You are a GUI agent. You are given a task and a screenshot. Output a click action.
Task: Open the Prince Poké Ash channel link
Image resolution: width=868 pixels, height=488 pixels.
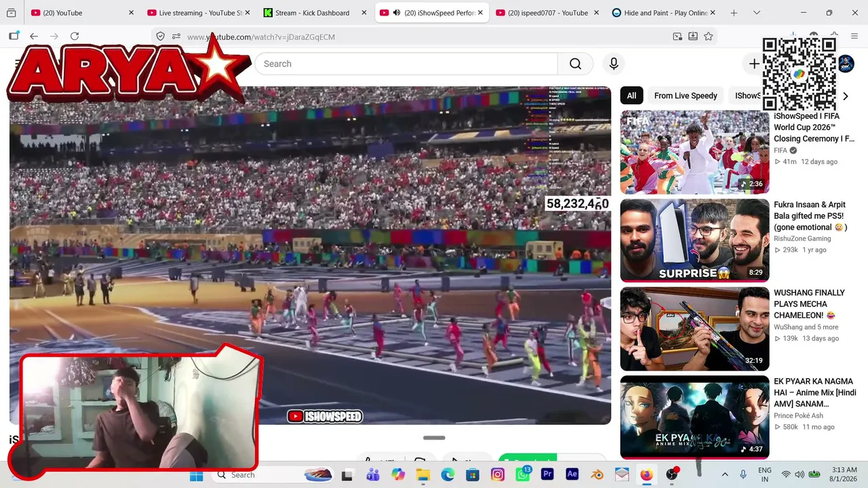pyautogui.click(x=798, y=415)
